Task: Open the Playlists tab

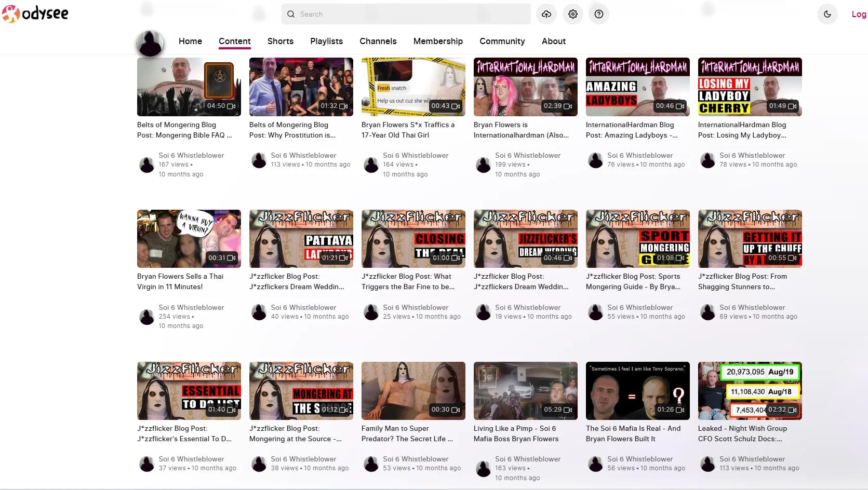Action: point(326,41)
